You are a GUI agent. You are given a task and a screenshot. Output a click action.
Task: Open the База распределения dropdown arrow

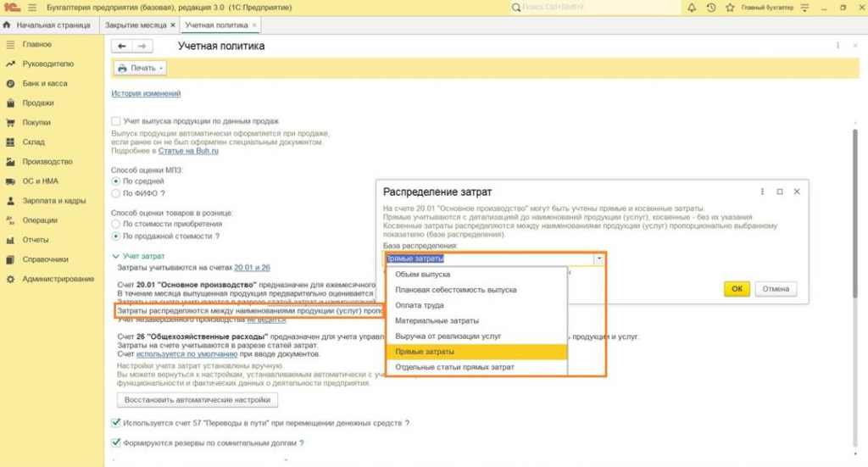click(599, 259)
